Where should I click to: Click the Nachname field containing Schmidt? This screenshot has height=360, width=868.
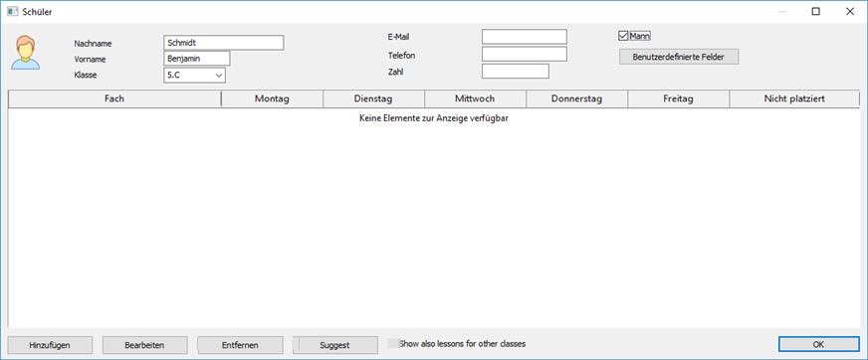(x=224, y=43)
